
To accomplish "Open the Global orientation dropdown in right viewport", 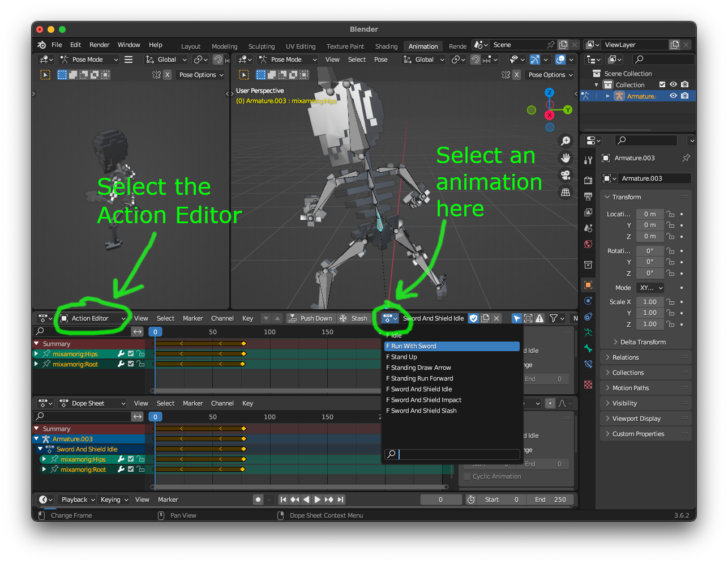I will 424,59.
